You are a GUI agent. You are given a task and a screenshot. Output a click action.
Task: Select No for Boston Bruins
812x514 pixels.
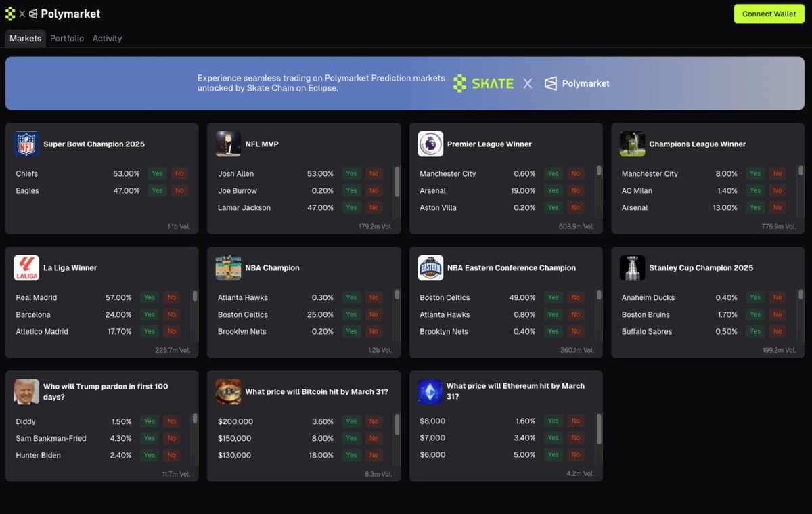(777, 314)
